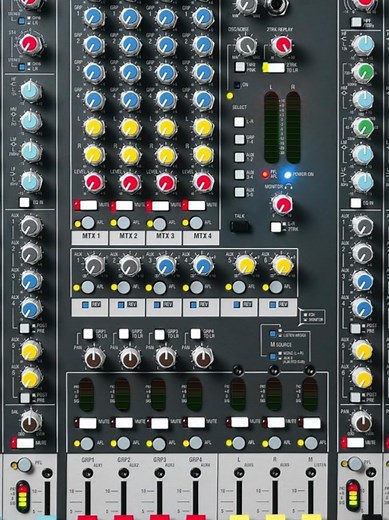Viewport: 389px width, 520px height.
Task: Turn the left channel's ST4 red knob
Action: point(30,44)
